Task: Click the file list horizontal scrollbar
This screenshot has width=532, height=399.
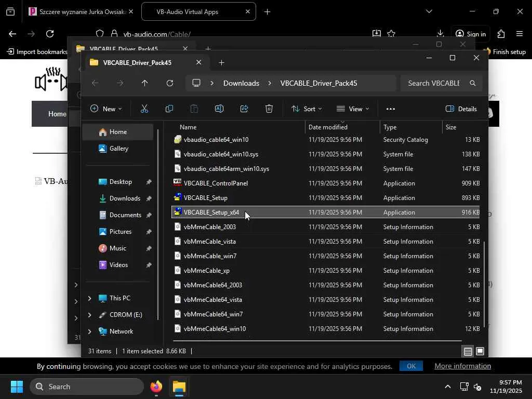Action: pos(317,340)
